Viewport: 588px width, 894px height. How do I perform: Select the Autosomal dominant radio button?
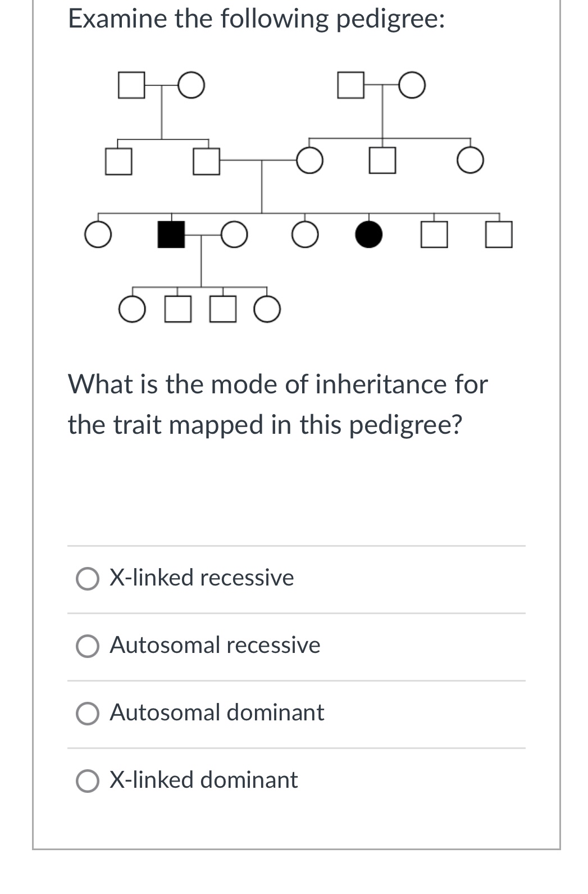(x=88, y=713)
